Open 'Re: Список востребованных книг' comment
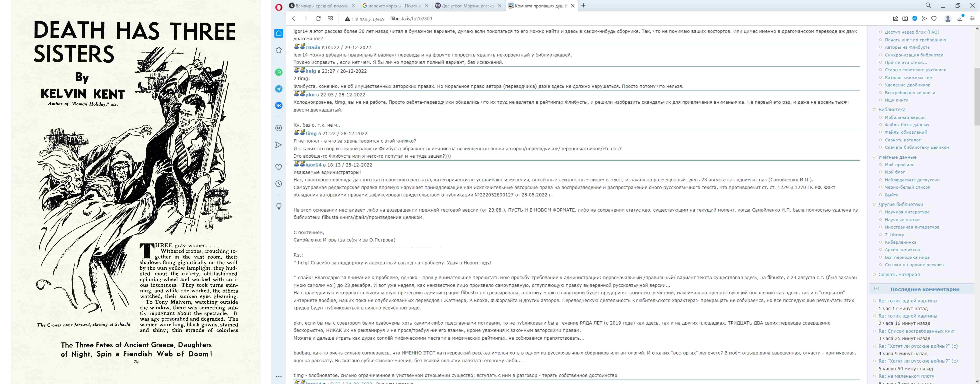 [x=916, y=331]
